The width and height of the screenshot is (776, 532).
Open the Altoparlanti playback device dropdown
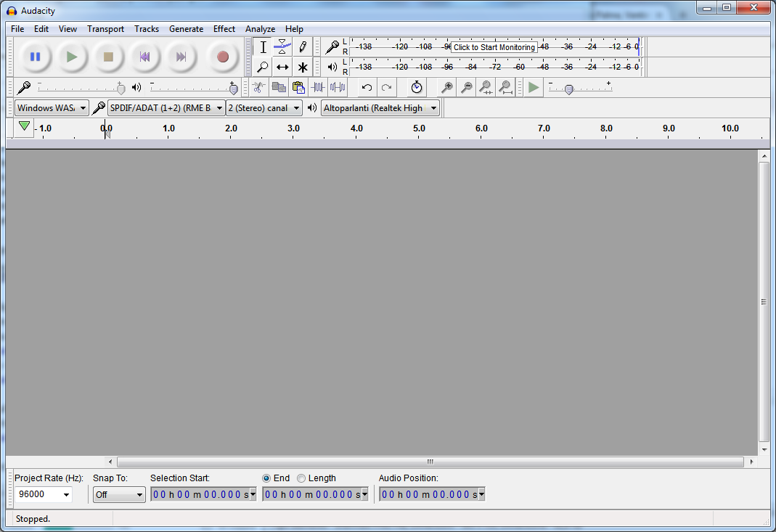pyautogui.click(x=380, y=108)
